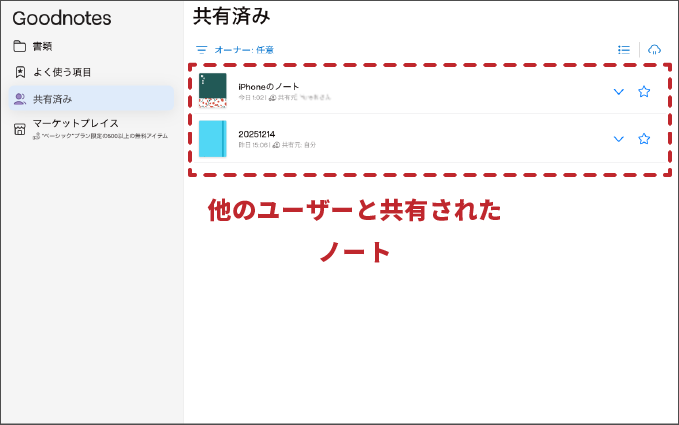Favorite the iPhoneのノート with star

pos(644,91)
